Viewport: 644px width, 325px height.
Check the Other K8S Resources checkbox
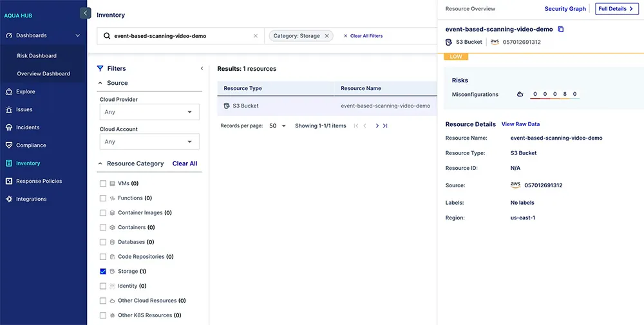pos(103,315)
